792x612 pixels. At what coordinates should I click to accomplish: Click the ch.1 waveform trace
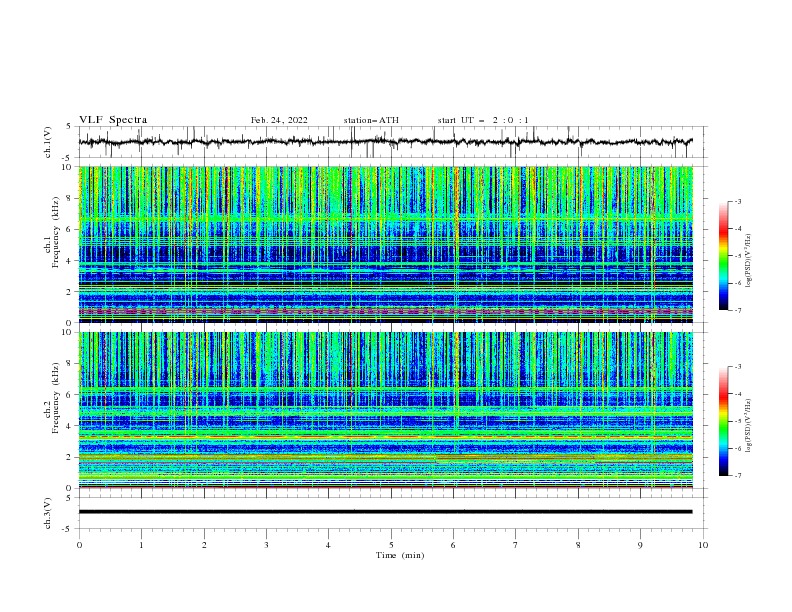coord(385,142)
